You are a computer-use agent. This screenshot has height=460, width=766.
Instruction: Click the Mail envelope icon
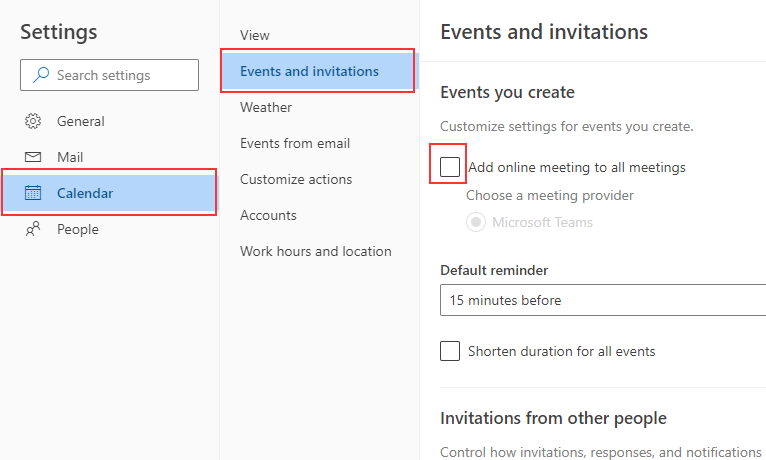click(33, 157)
